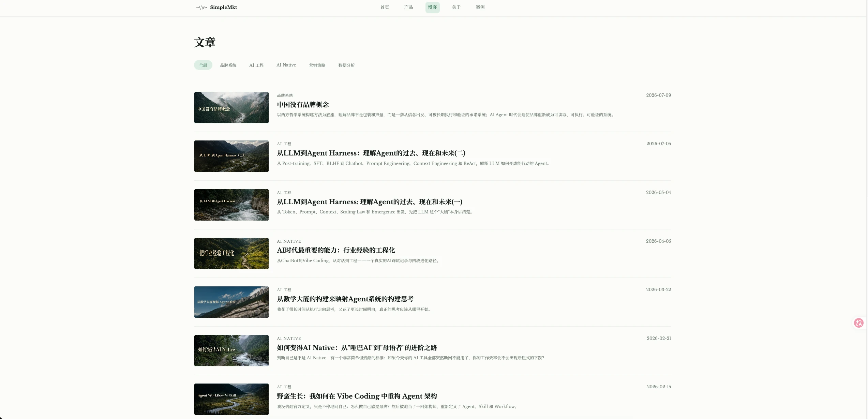Filter articles by AI 工程

click(x=256, y=65)
